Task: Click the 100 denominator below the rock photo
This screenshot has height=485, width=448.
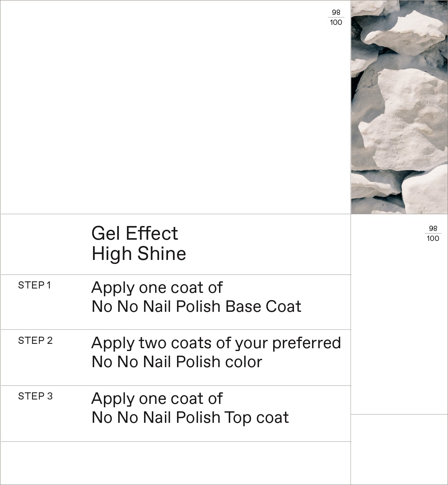Action: coord(433,238)
